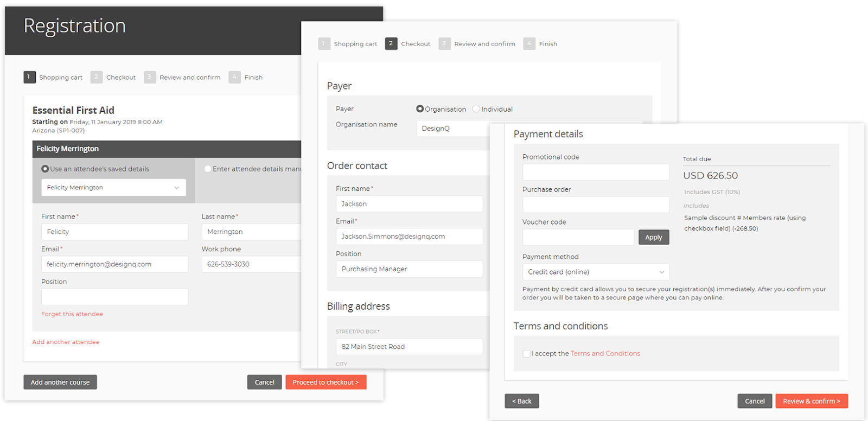This screenshot has height=421, width=868.
Task: Click the Work phone field
Action: pyautogui.click(x=251, y=264)
